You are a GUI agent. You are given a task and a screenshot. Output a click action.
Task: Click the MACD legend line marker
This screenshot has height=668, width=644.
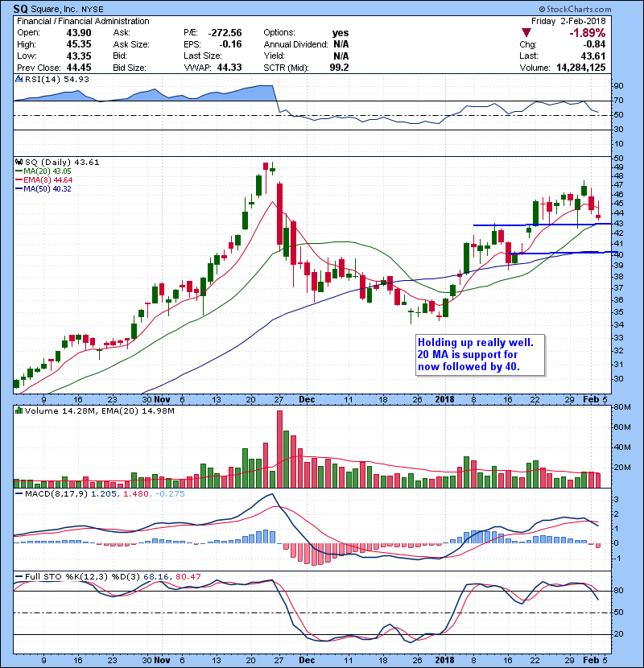point(19,494)
